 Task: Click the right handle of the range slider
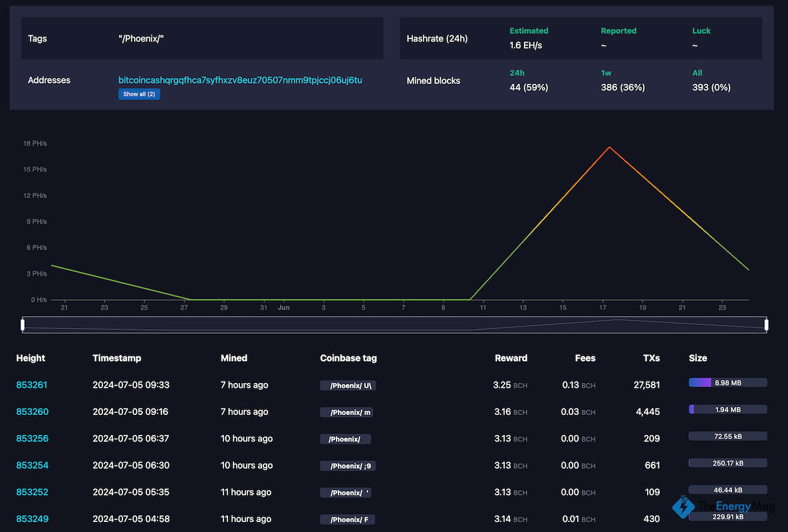pyautogui.click(x=766, y=325)
